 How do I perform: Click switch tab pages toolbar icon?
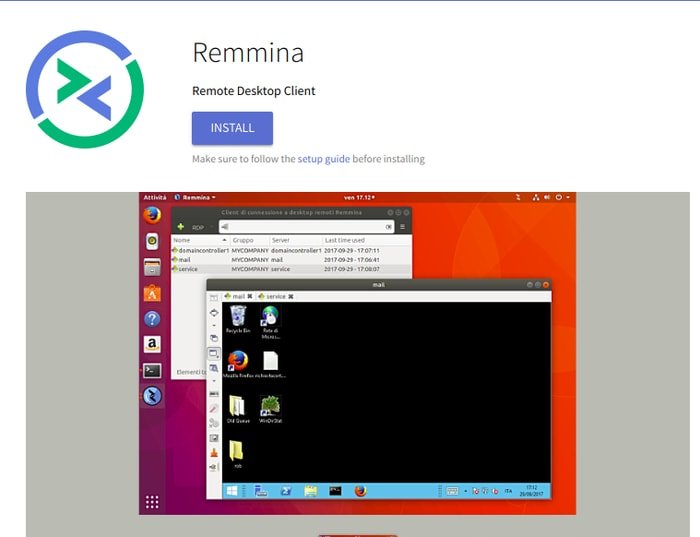[x=214, y=338]
